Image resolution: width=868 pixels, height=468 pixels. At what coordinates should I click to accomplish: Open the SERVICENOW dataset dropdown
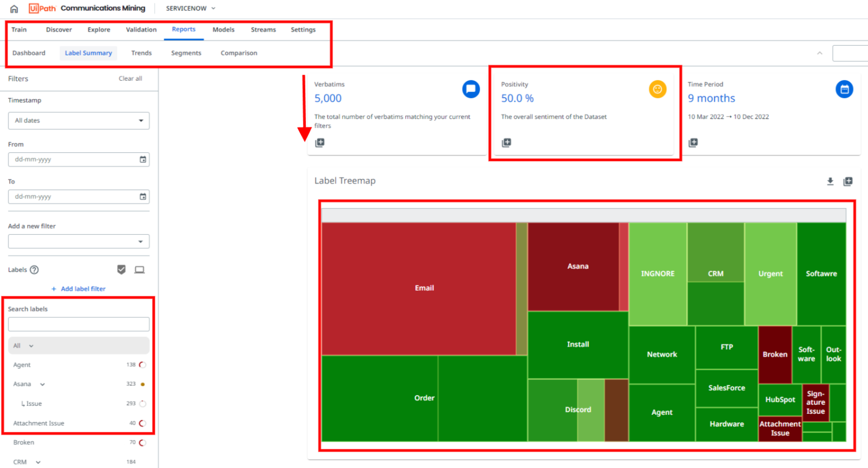(190, 8)
